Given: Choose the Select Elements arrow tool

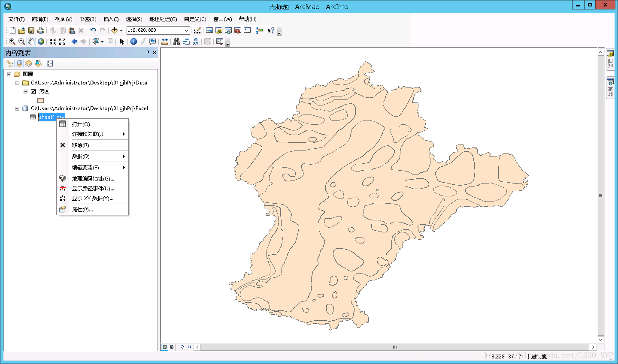Looking at the screenshot, I should pyautogui.click(x=122, y=42).
